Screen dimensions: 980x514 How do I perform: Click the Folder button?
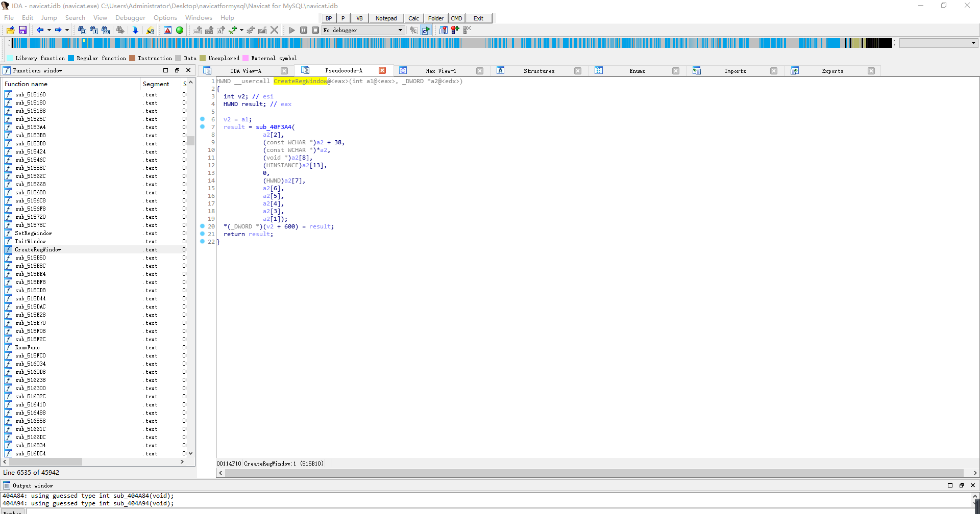[436, 18]
